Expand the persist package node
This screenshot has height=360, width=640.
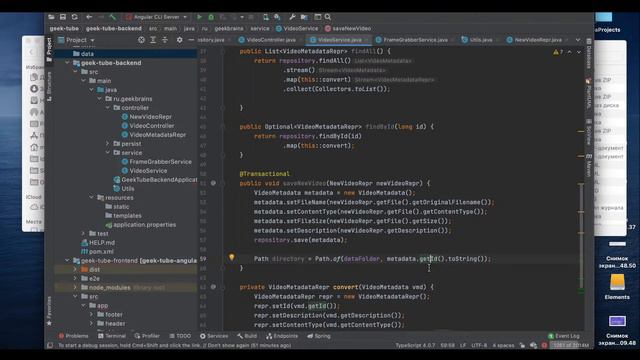click(x=108, y=144)
